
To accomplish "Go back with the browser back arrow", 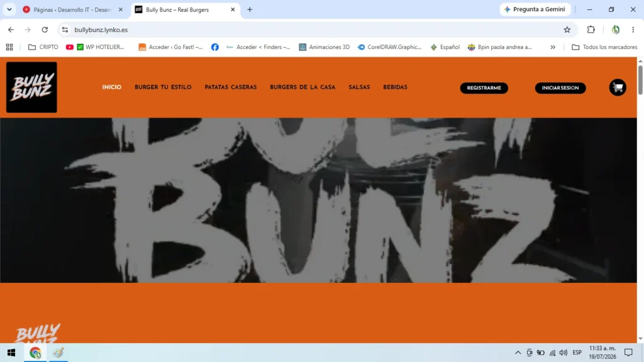I will [x=11, y=30].
